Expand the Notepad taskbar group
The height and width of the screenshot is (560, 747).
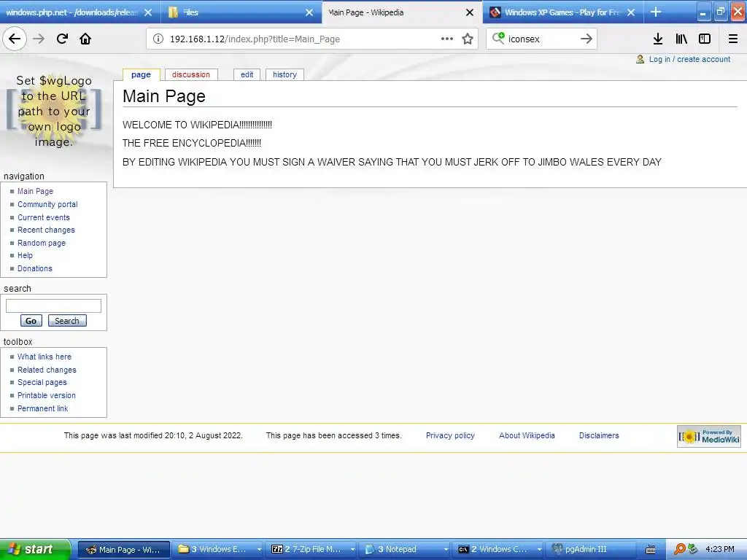446,549
